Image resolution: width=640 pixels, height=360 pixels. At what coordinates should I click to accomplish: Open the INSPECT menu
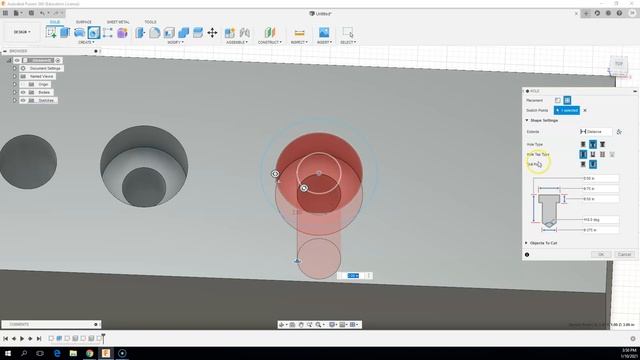pos(299,42)
